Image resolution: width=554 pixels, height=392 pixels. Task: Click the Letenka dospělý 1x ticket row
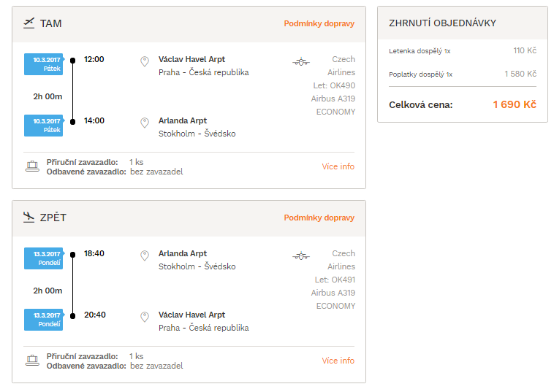click(x=463, y=51)
